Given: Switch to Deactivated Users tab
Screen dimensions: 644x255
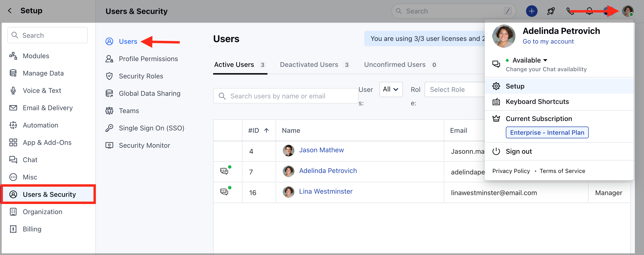Looking at the screenshot, I should (x=309, y=64).
